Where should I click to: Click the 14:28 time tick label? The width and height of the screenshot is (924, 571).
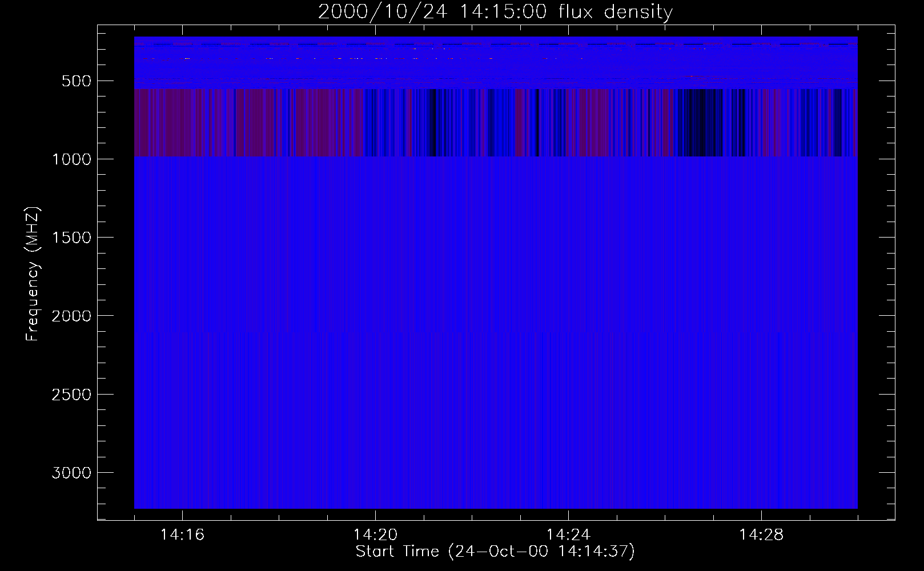point(761,534)
